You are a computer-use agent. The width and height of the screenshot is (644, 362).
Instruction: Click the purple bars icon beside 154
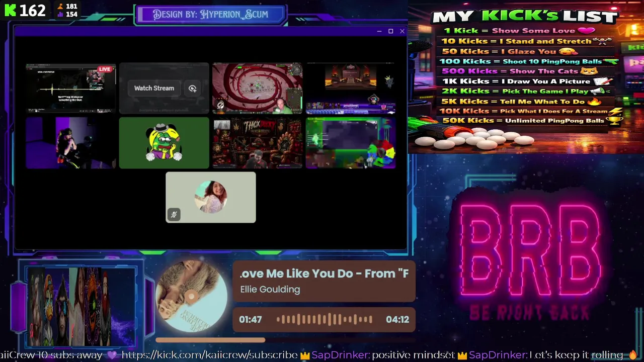pos(60,15)
